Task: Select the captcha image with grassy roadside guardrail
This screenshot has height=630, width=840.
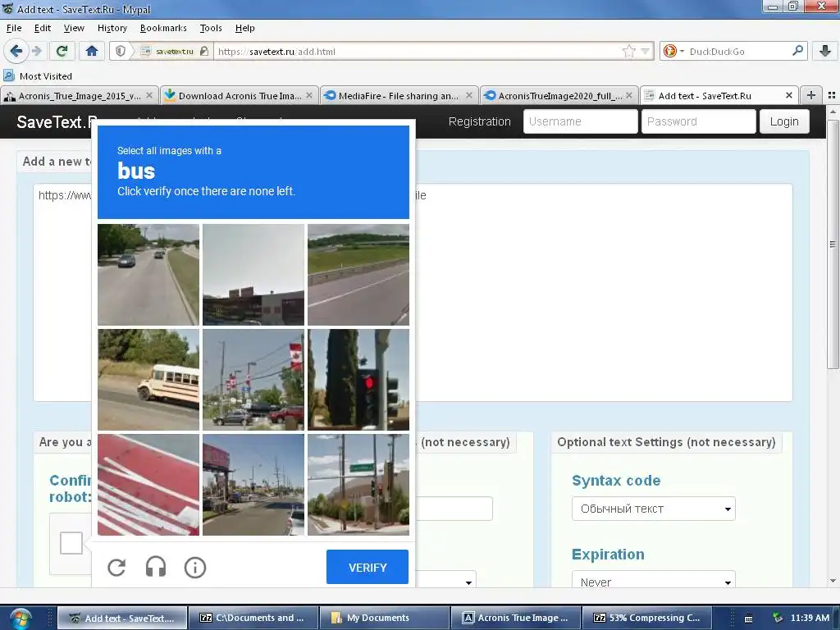Action: point(358,275)
